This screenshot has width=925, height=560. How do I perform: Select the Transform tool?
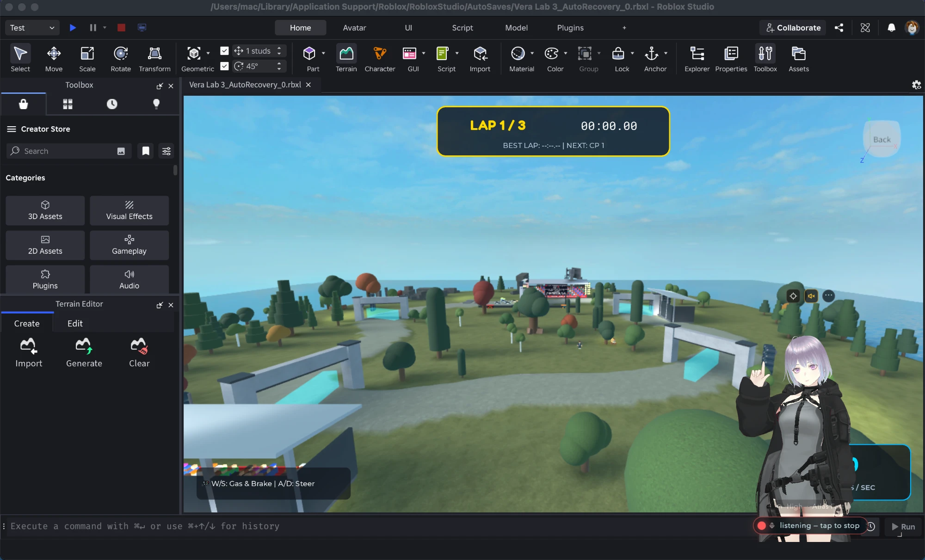point(154,59)
